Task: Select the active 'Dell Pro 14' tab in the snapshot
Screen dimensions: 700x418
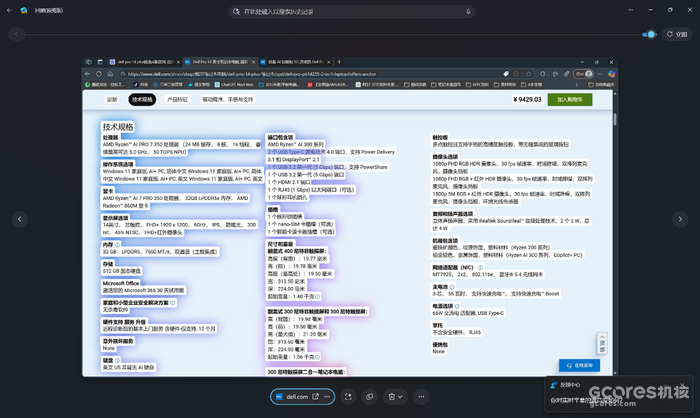Action: pos(220,62)
